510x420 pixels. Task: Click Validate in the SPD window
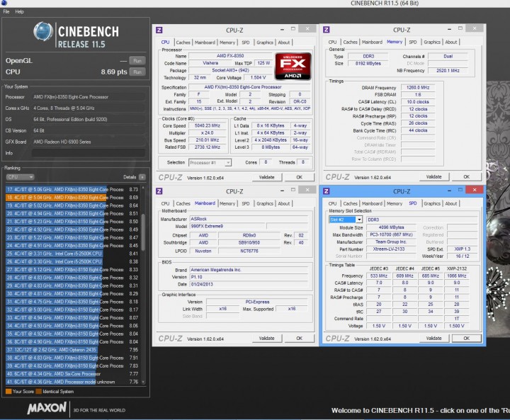click(x=434, y=339)
